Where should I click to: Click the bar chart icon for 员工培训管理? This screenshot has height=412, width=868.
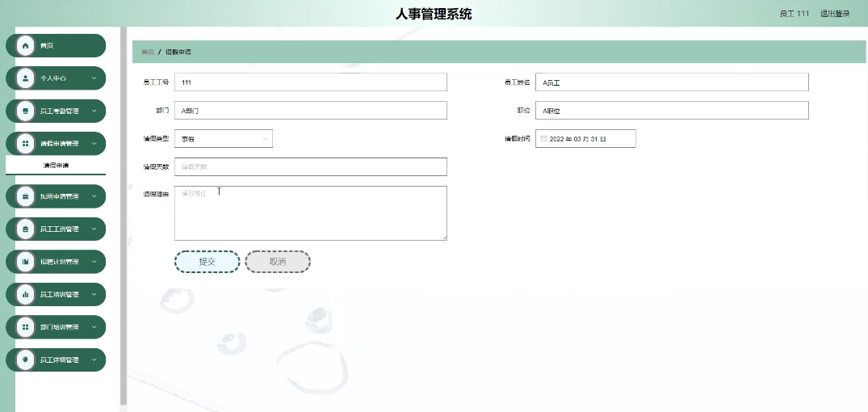[25, 294]
